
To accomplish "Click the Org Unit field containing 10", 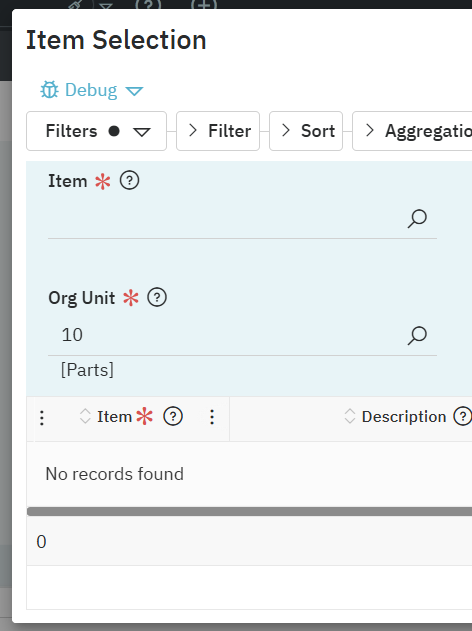I will coord(227,335).
